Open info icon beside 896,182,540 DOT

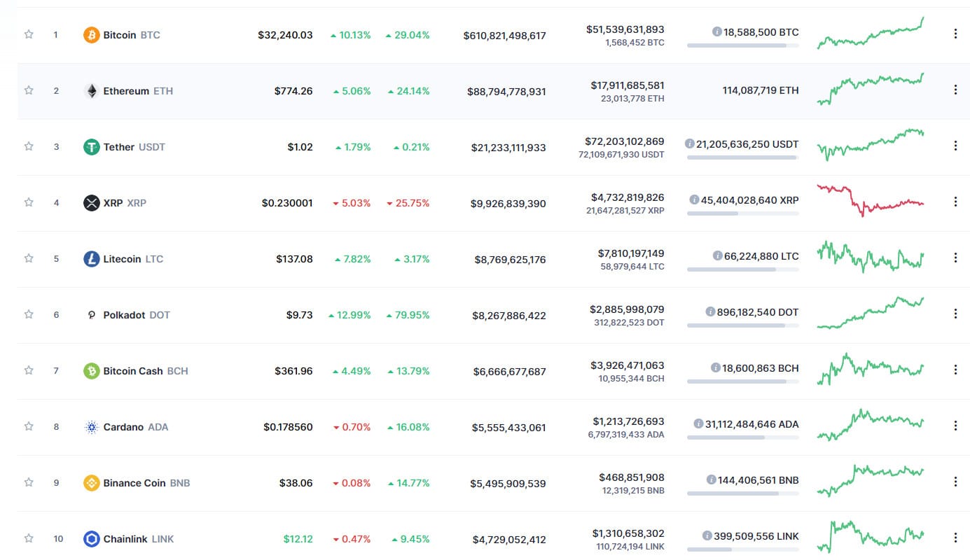[710, 311]
